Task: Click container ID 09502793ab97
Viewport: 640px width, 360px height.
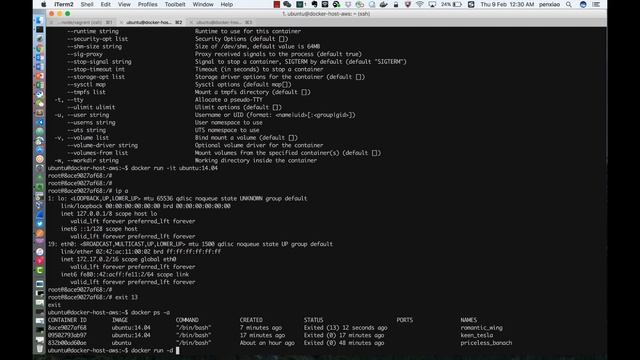Action: (x=67, y=336)
